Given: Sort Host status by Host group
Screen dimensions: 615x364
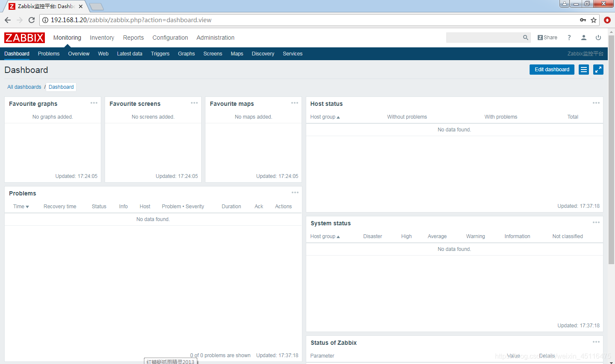Looking at the screenshot, I should coord(325,117).
